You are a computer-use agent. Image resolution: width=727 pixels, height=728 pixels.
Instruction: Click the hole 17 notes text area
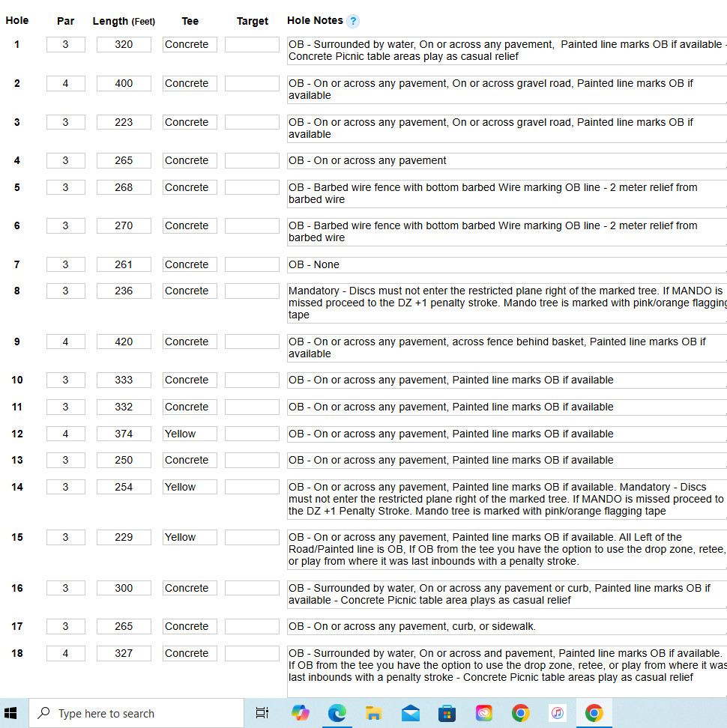(507, 627)
